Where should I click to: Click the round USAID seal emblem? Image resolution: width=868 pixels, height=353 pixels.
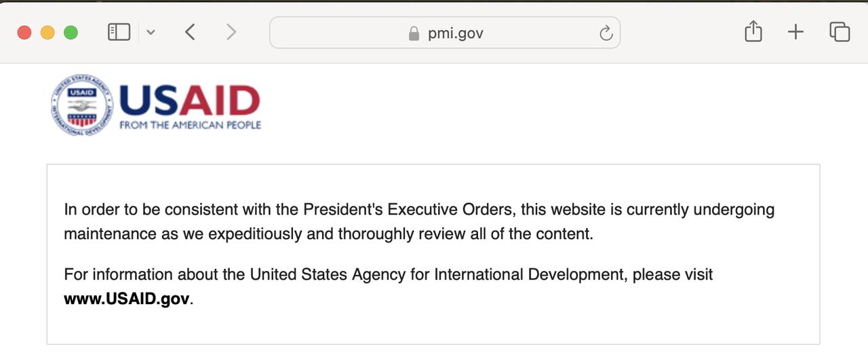[x=82, y=105]
